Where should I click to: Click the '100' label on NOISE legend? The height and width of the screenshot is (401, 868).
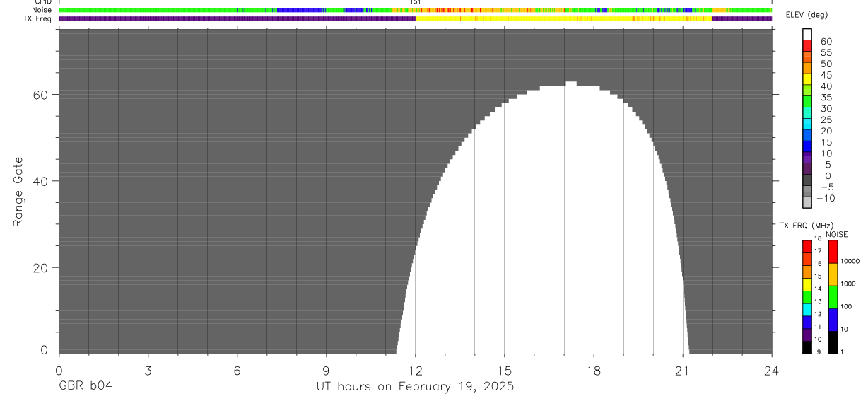[846, 306]
